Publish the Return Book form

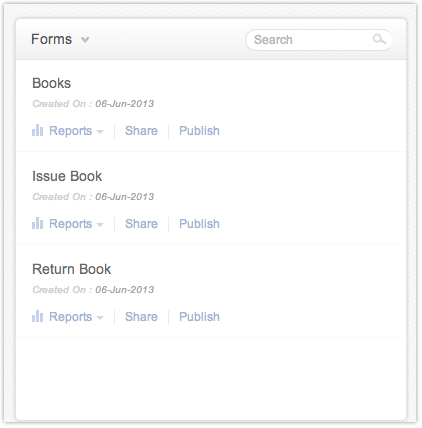coord(199,317)
